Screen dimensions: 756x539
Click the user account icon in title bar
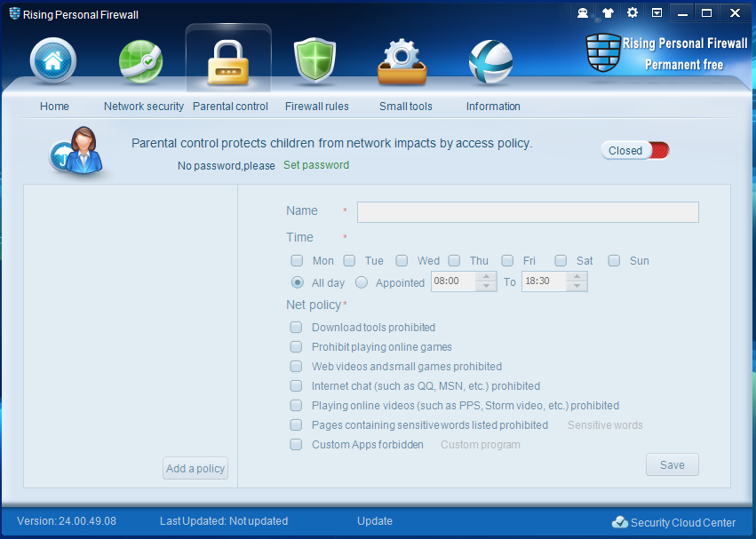click(x=583, y=13)
